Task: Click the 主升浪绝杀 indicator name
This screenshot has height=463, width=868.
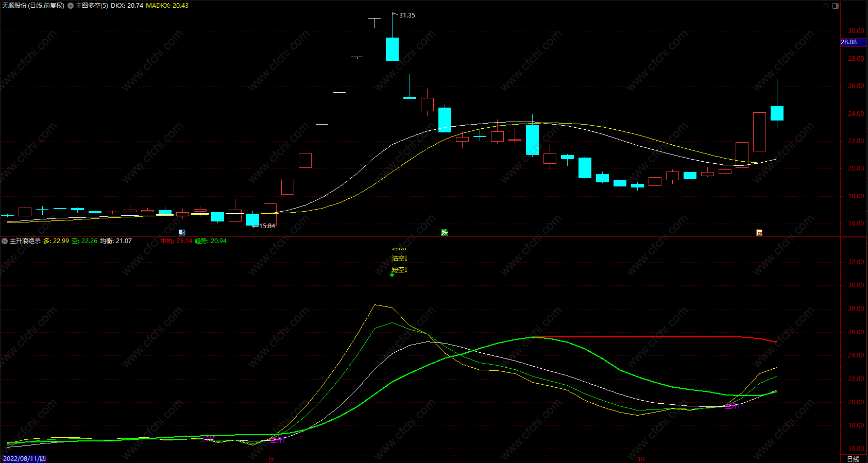Action: pyautogui.click(x=25, y=241)
